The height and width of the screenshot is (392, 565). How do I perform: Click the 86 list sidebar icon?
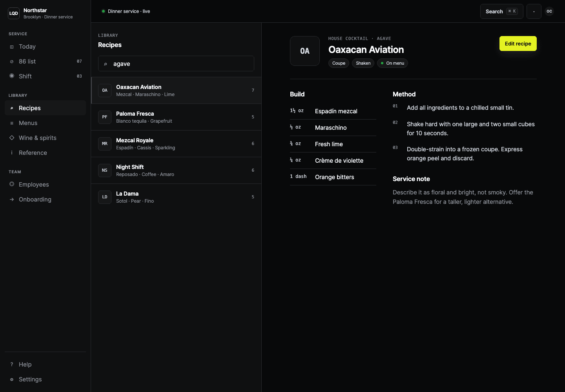12,62
